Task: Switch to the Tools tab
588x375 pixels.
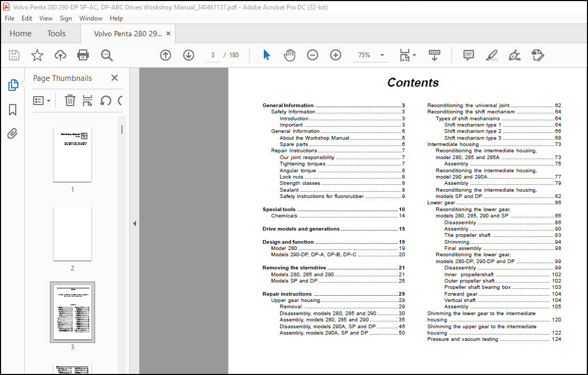Action: [56, 34]
